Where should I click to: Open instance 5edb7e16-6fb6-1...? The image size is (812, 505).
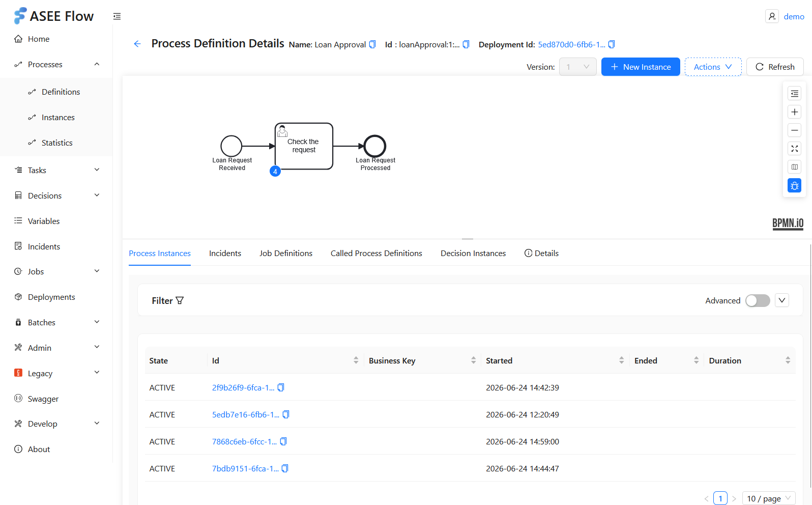point(246,414)
